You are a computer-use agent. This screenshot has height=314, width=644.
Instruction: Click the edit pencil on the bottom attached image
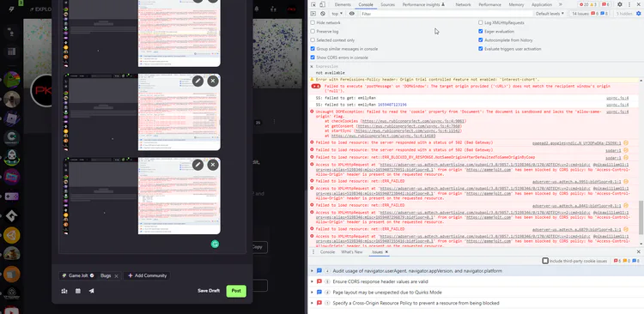coord(198,165)
